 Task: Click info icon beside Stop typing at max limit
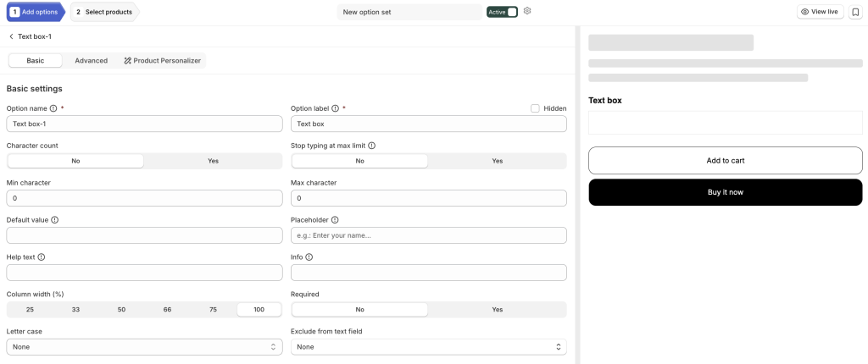point(371,146)
